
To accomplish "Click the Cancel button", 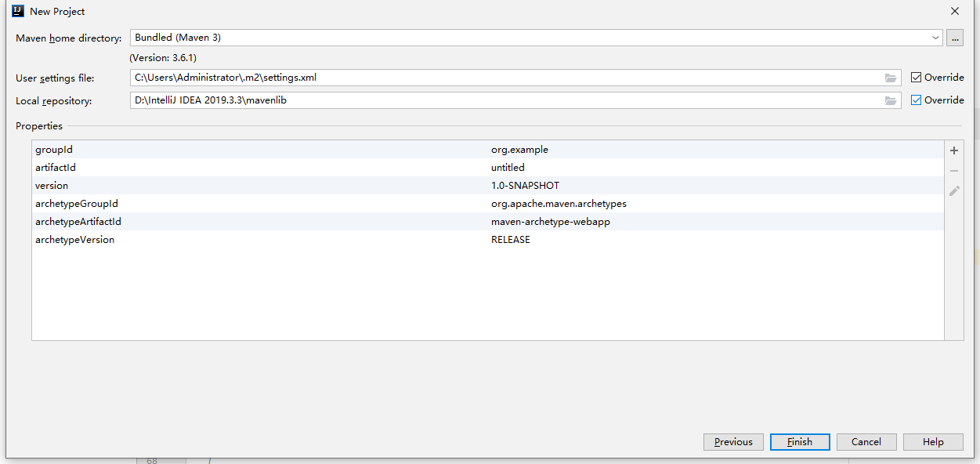I will coord(866,442).
